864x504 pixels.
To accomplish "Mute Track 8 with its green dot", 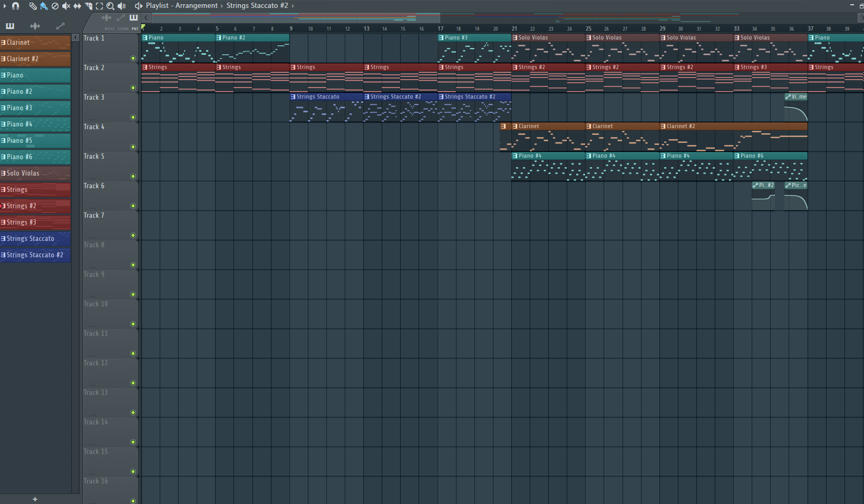I will pyautogui.click(x=133, y=265).
